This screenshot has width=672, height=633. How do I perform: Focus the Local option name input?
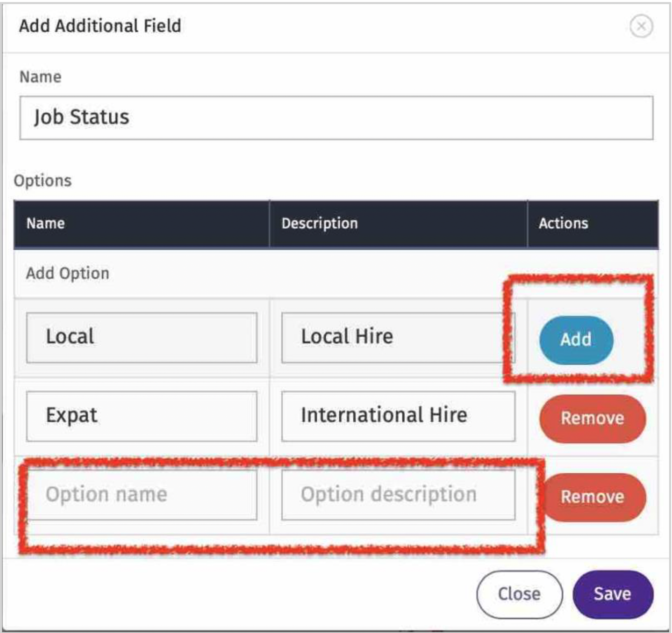tap(142, 337)
